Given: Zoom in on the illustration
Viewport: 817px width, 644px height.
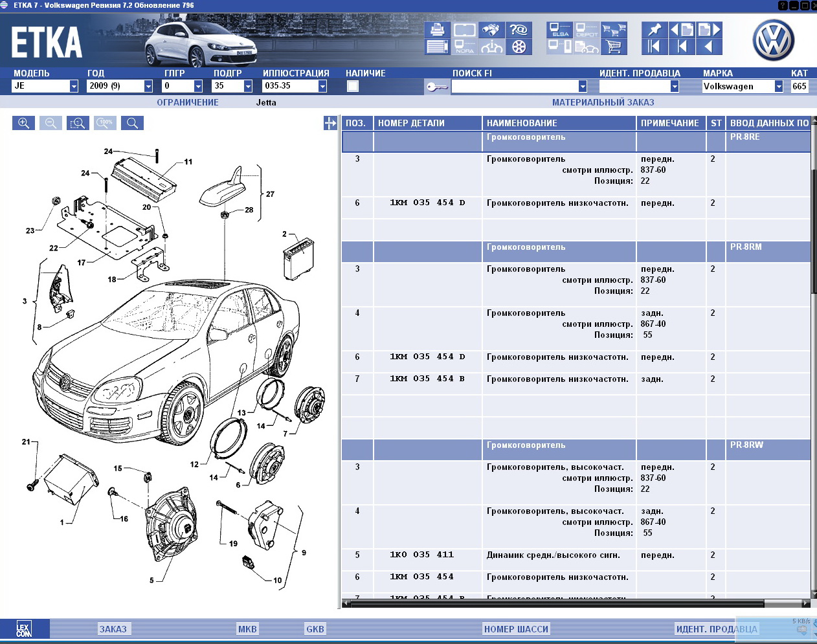Looking at the screenshot, I should (23, 123).
